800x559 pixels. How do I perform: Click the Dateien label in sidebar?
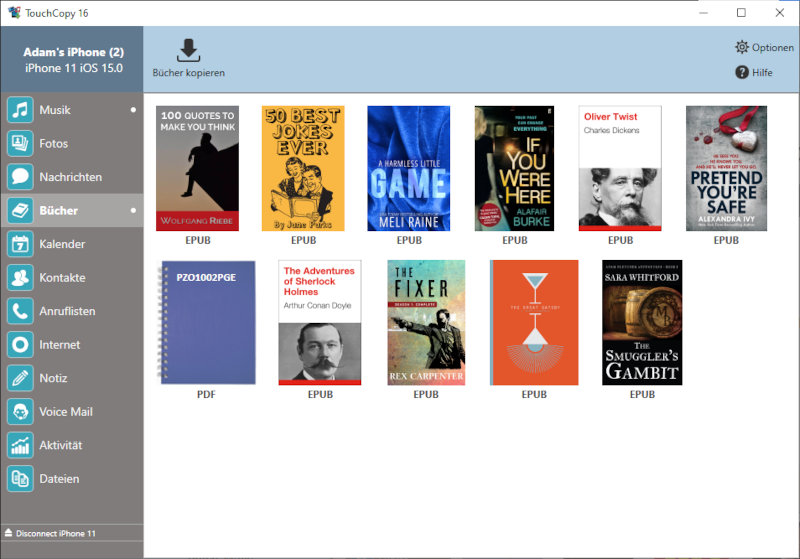point(59,479)
